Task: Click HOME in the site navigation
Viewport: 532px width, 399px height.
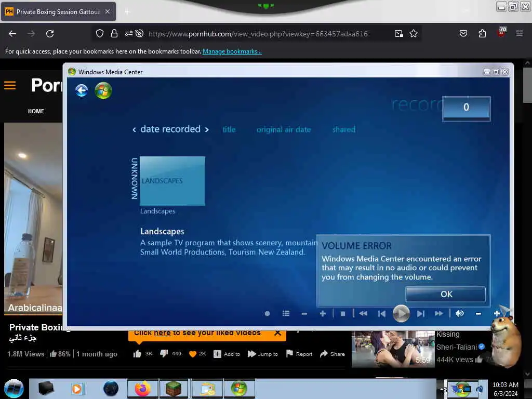Action: (x=36, y=111)
